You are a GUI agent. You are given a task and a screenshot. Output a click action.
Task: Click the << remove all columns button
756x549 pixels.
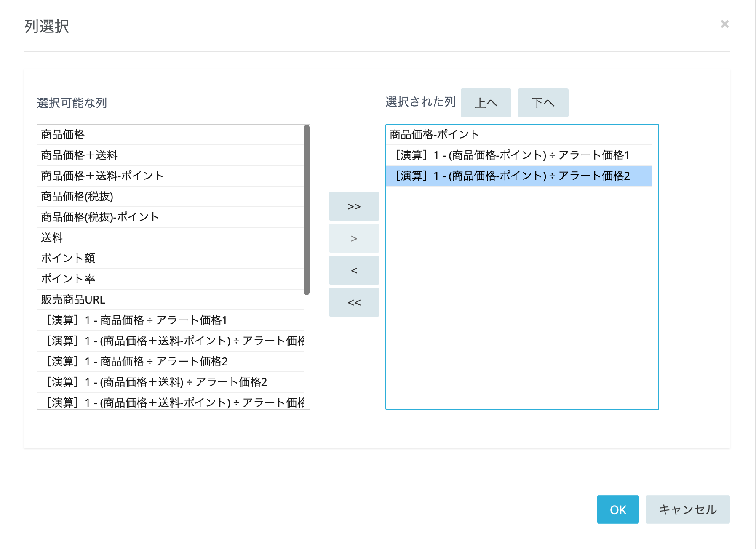coord(354,302)
